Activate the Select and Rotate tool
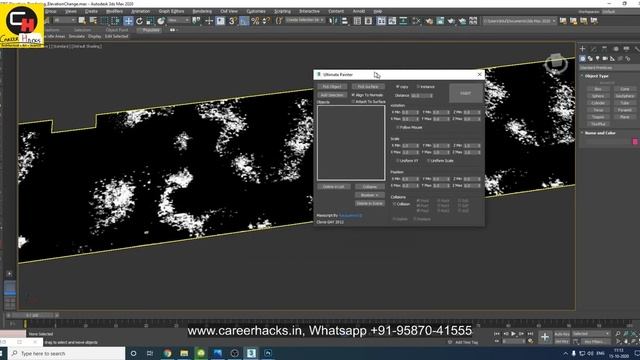 140,21
